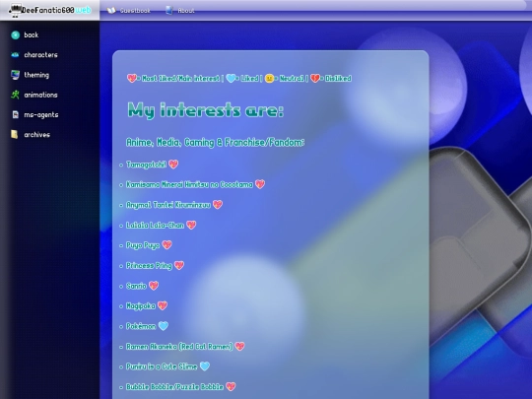Click the heart beside Cocotama entry

pos(260,184)
